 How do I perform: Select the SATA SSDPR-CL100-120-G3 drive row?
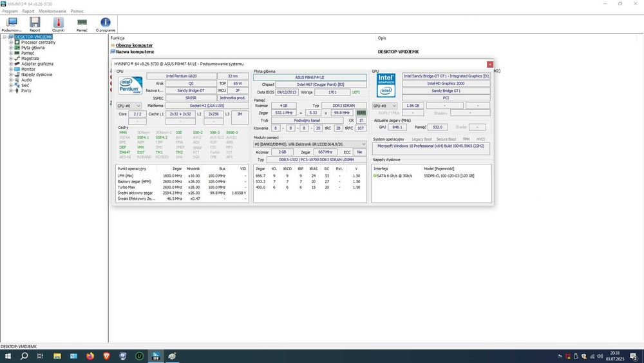pos(431,175)
